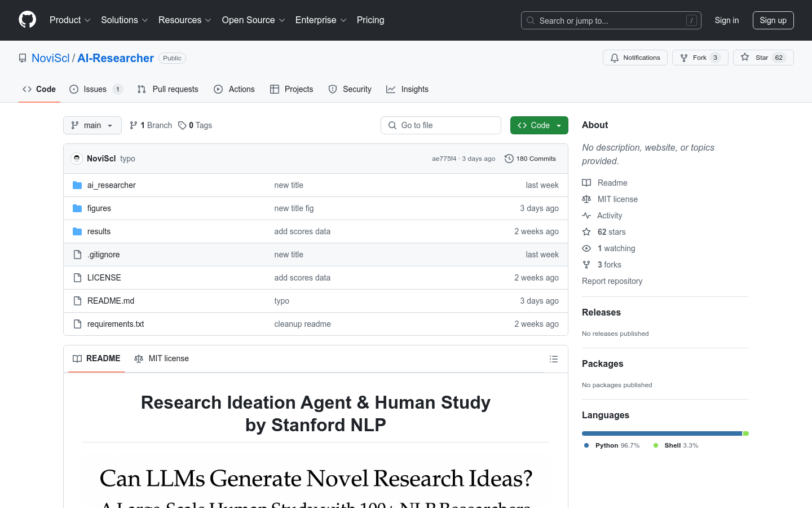Expand the green Code dropdown button
This screenshot has height=508, width=812.
[539, 125]
